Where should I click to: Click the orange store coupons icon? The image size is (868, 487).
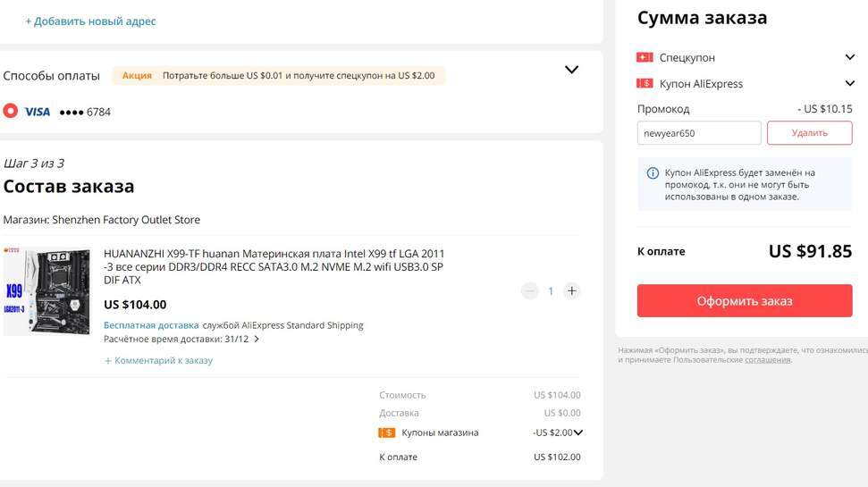[387, 432]
